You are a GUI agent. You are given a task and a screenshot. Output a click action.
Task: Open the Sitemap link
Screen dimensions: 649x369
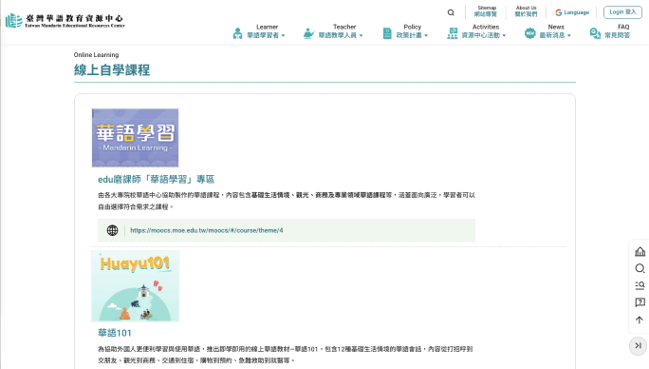(486, 11)
